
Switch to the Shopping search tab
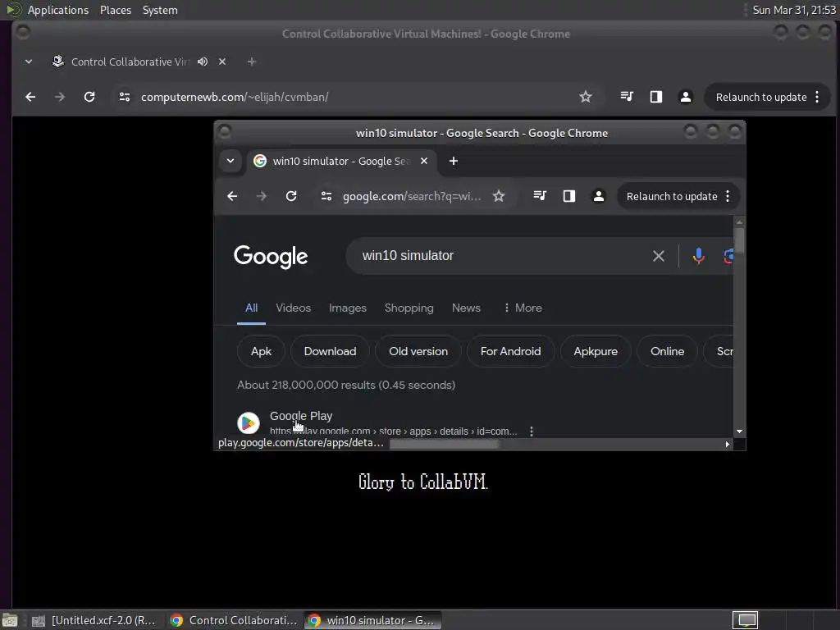[x=409, y=308]
